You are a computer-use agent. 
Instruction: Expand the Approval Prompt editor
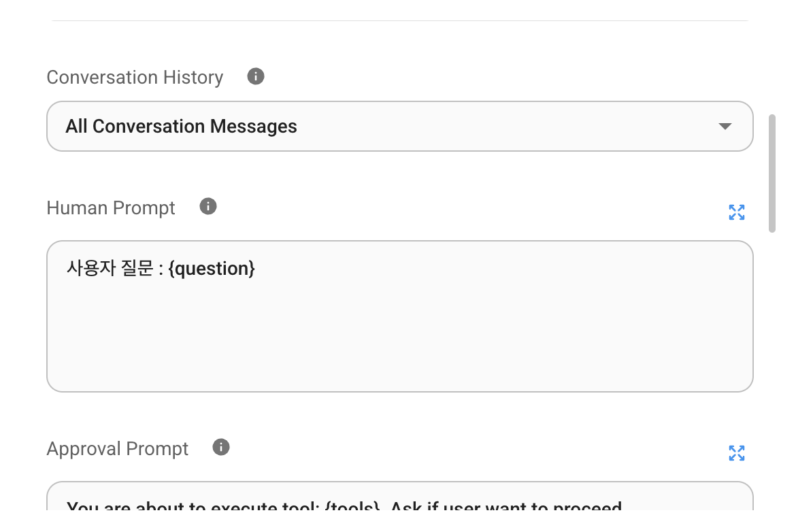[x=736, y=453]
